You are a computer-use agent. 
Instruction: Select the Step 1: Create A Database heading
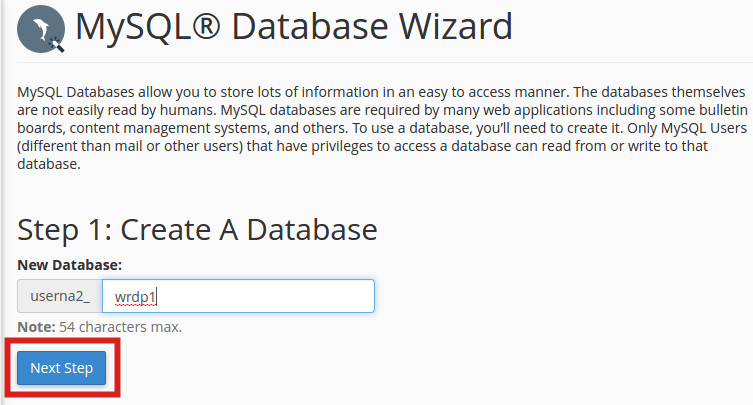tap(197, 230)
